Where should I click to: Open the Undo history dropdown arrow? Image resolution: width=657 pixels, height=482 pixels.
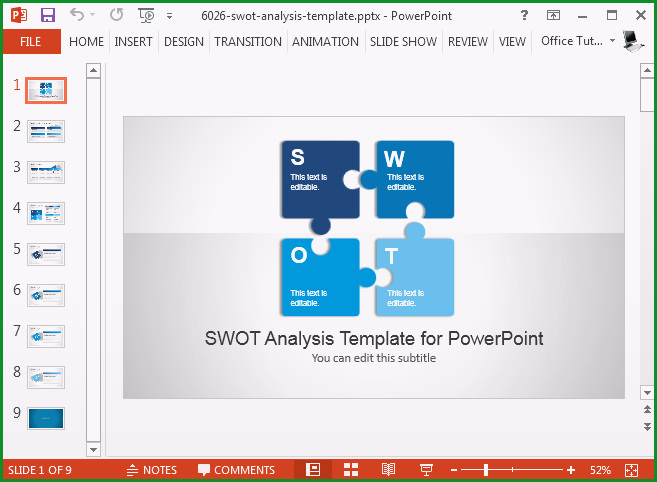pyautogui.click(x=93, y=15)
